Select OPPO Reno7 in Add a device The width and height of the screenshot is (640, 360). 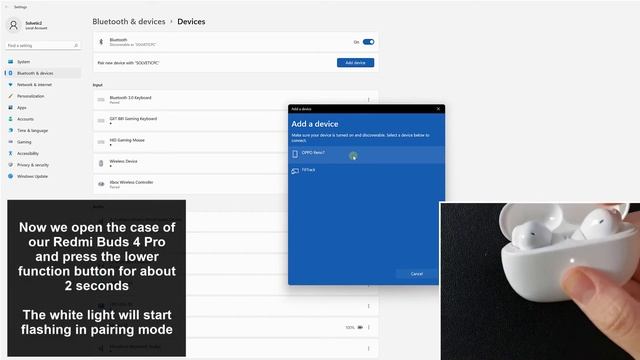(x=366, y=154)
